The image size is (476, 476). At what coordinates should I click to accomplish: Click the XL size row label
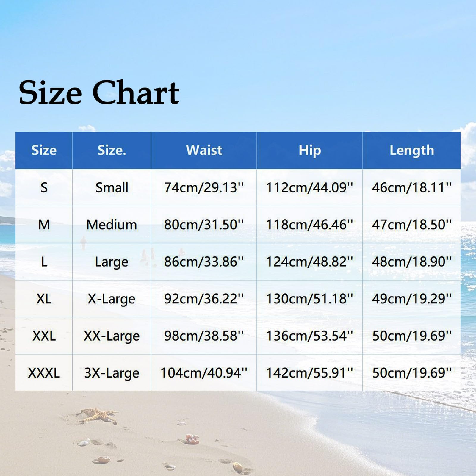[44, 299]
